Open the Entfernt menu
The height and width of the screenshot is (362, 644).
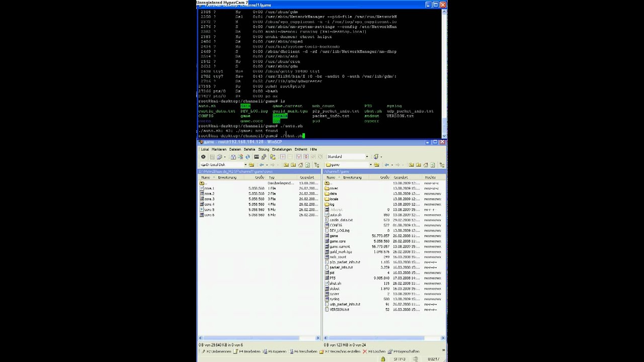301,149
